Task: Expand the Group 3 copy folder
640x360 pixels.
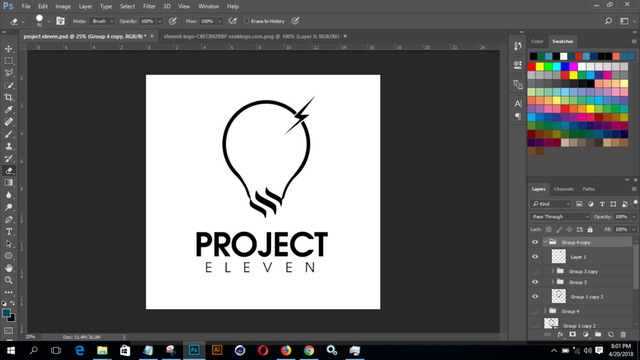Action: (x=553, y=271)
